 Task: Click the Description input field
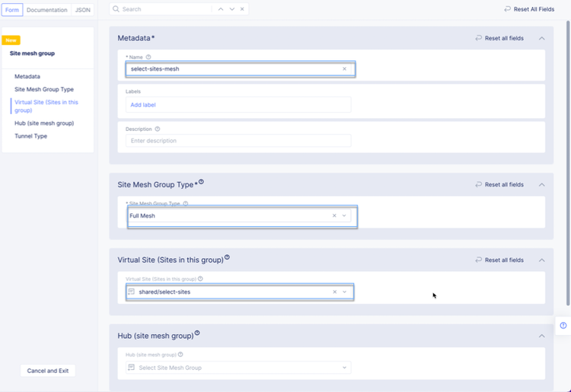pos(238,141)
